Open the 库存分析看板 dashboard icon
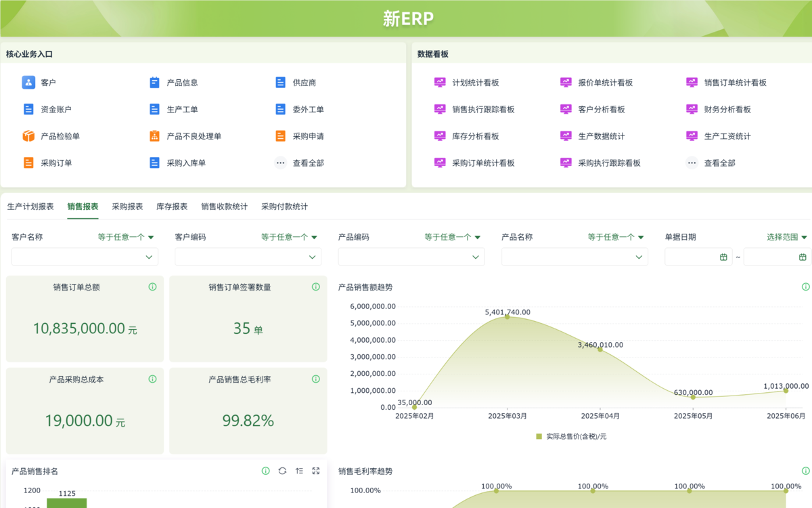Screen dimensions: 812x508 click(x=440, y=136)
